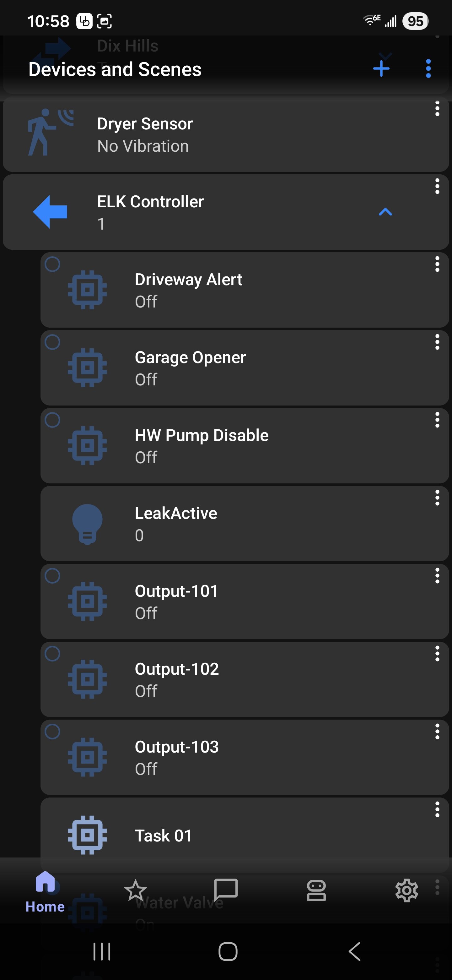The image size is (452, 980).
Task: Open the Messages chat tab
Action: coord(226,890)
